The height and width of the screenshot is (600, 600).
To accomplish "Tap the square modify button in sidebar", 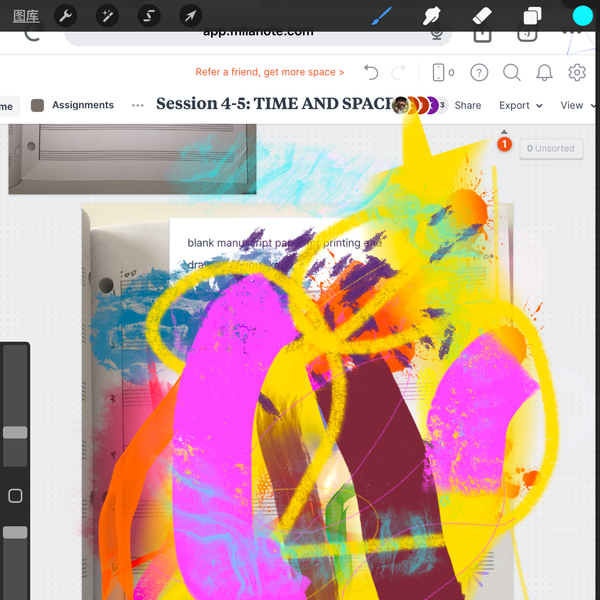I will pos(15,496).
